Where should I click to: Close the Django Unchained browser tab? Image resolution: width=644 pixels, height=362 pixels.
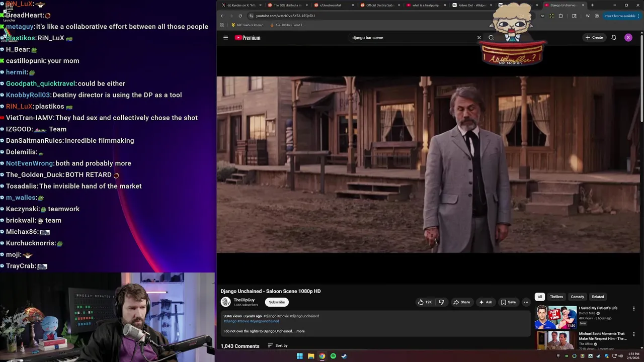coord(583,5)
